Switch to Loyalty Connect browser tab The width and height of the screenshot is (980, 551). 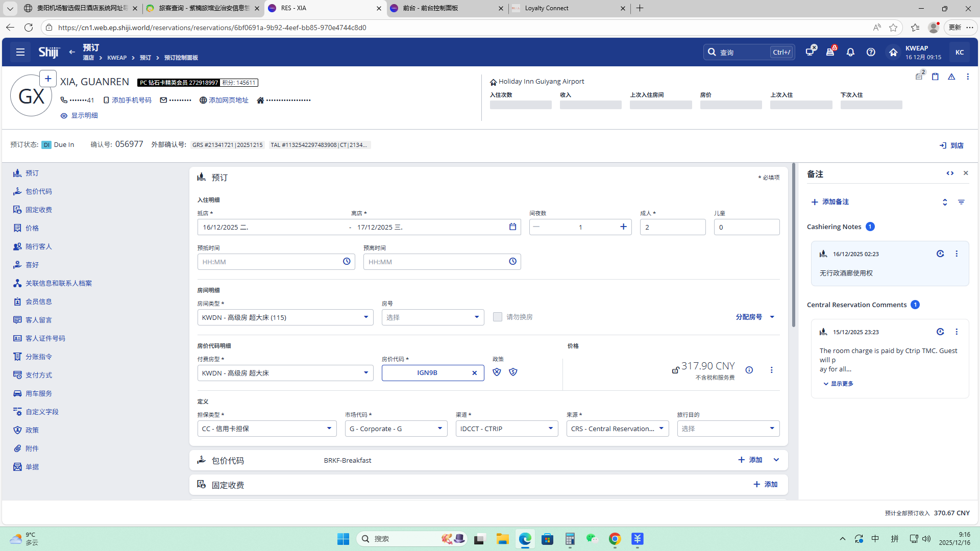coord(546,8)
